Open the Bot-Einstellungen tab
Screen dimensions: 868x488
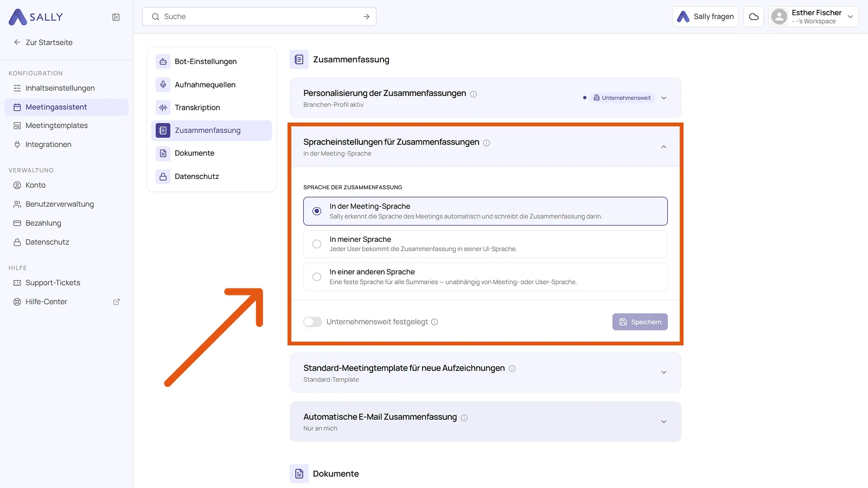pos(212,62)
